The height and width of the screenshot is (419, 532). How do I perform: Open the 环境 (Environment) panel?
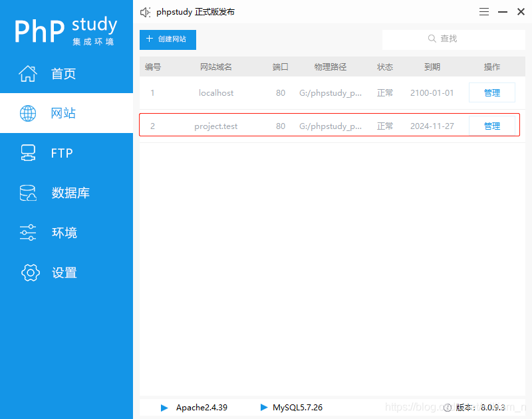[64, 233]
